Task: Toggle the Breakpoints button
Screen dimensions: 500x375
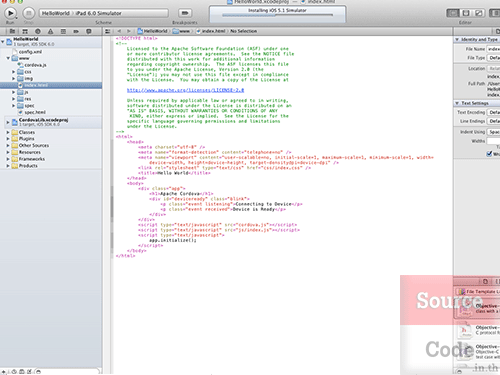Action: click(185, 13)
